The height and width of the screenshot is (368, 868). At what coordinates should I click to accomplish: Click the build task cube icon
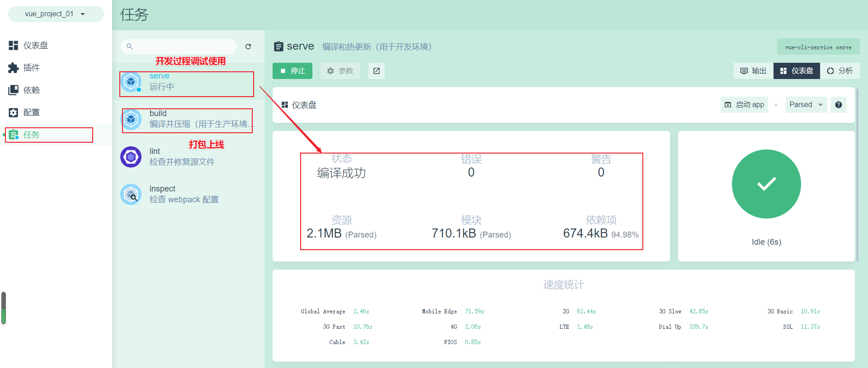coord(131,119)
